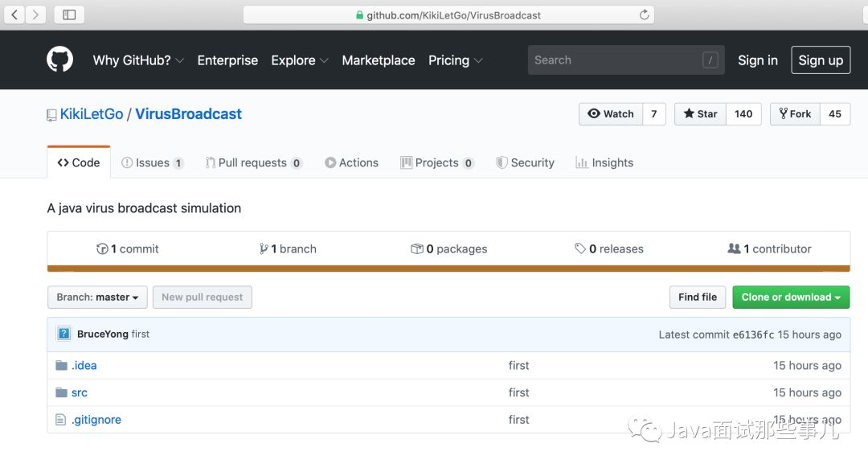Open the Actions tab
Viewport: 868px width, 468px height.
(351, 162)
